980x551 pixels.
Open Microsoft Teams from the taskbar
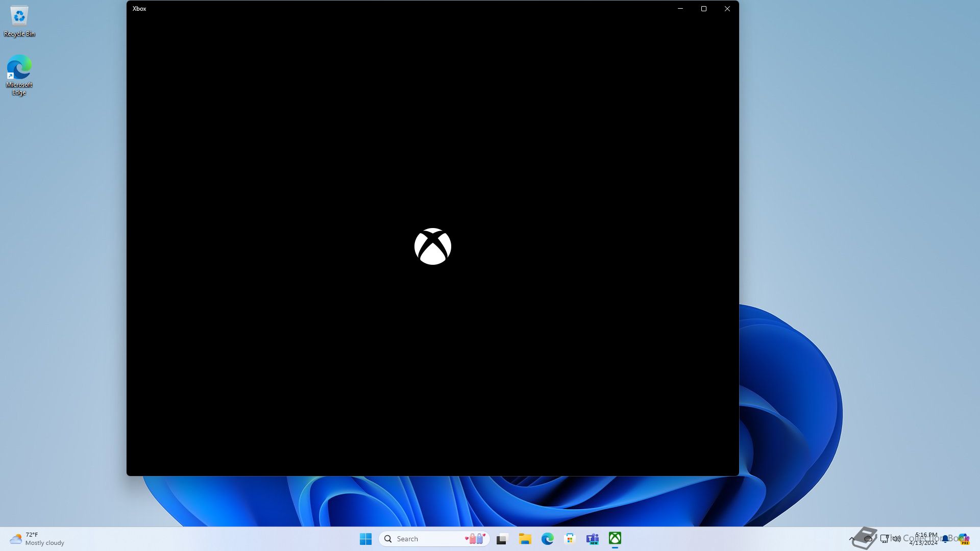(x=592, y=539)
